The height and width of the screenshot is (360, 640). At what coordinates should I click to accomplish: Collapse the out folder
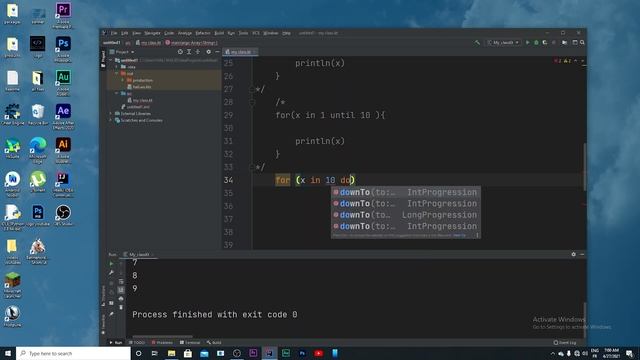click(117, 73)
